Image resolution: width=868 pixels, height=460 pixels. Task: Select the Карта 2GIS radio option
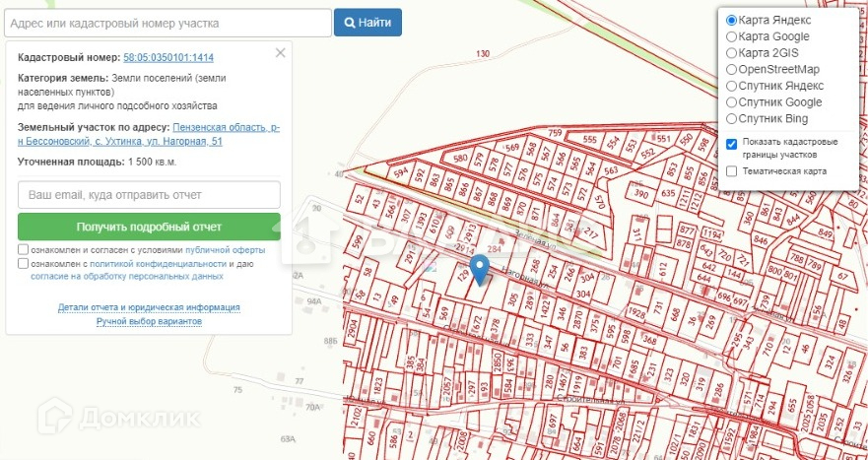point(731,53)
